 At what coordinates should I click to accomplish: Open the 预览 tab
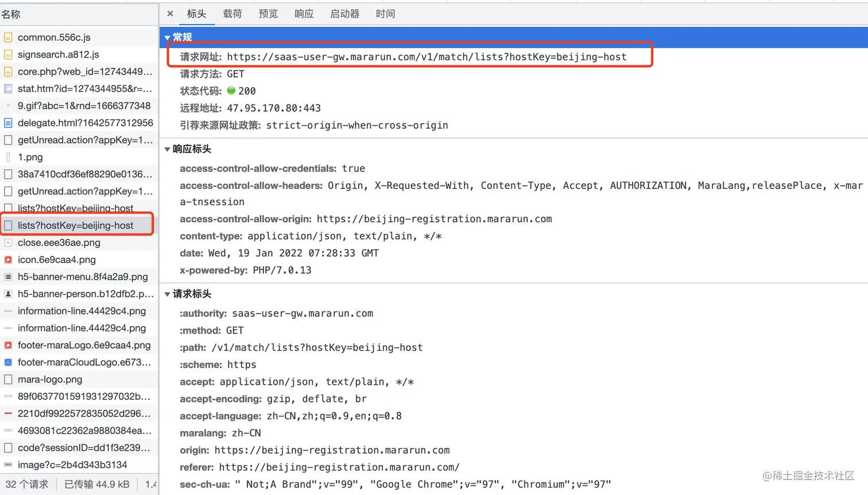coord(268,14)
